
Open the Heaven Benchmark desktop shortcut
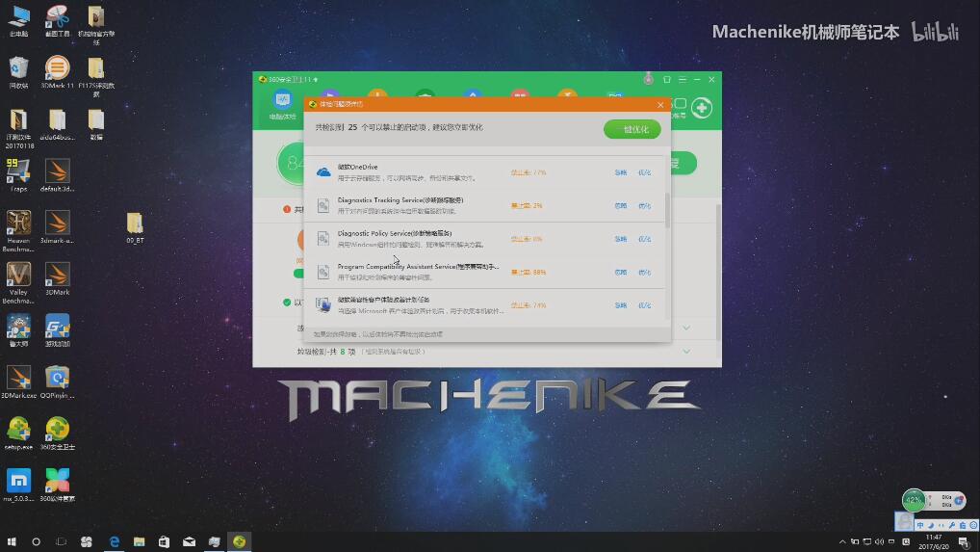click(18, 231)
